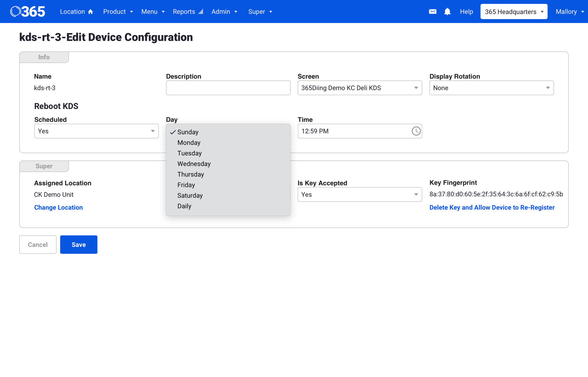Viewport: 588px width, 377px height.
Task: Click the Save button
Action: tap(78, 245)
